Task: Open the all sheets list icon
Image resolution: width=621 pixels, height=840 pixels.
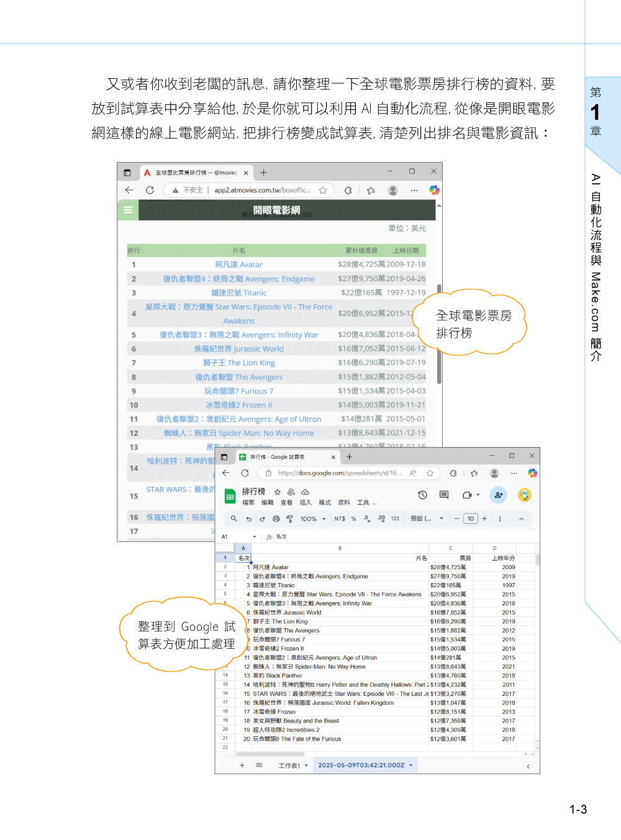Action: (259, 765)
